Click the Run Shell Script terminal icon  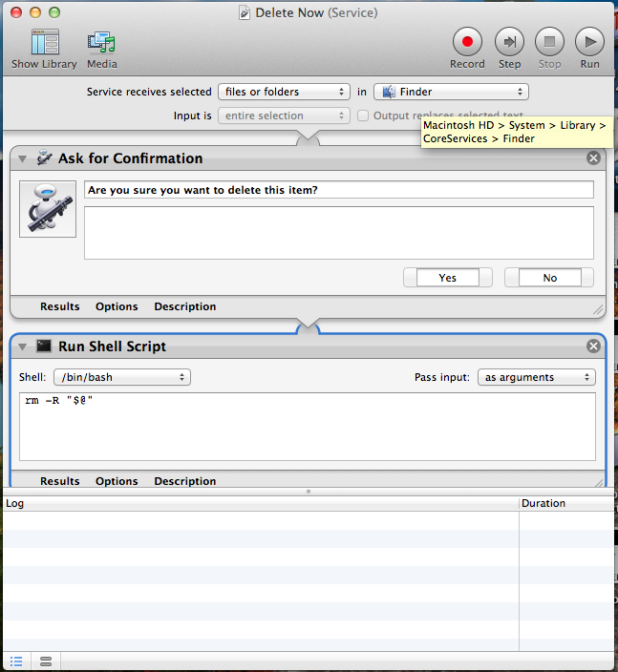pyautogui.click(x=44, y=346)
